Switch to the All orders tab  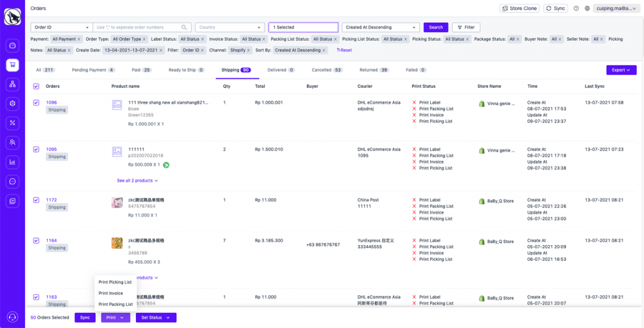(45, 70)
